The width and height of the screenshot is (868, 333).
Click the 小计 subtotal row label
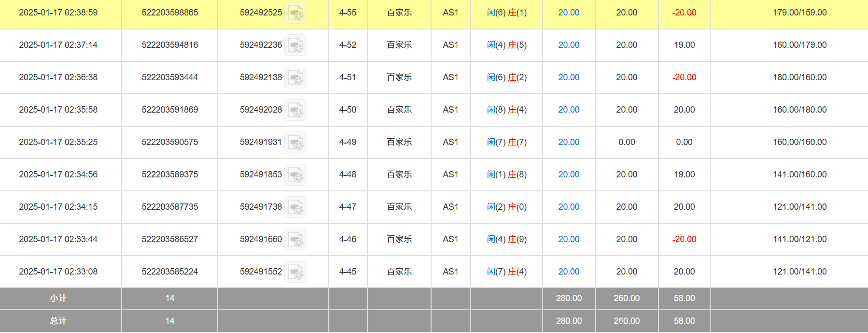click(x=58, y=298)
